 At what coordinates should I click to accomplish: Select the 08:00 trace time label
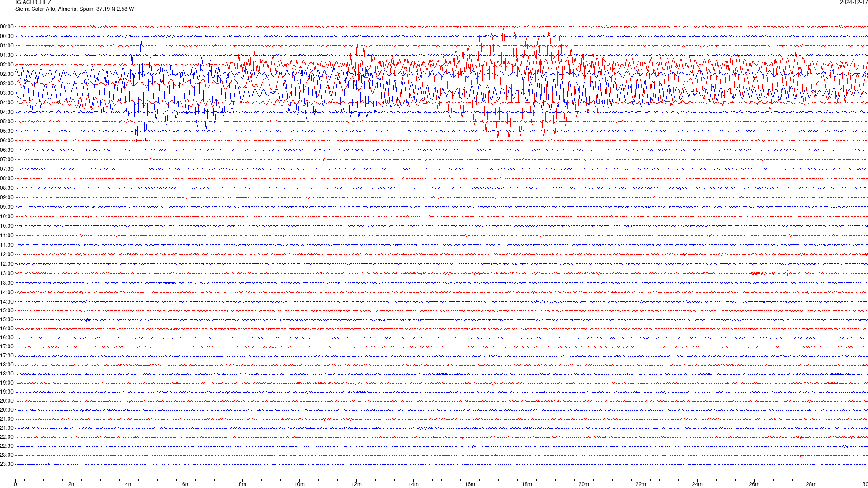click(7, 178)
